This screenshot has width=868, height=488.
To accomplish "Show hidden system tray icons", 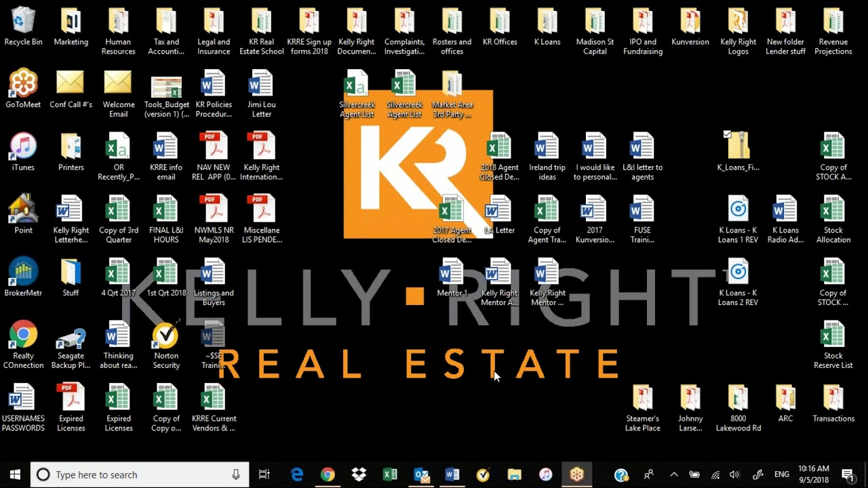I will click(674, 474).
